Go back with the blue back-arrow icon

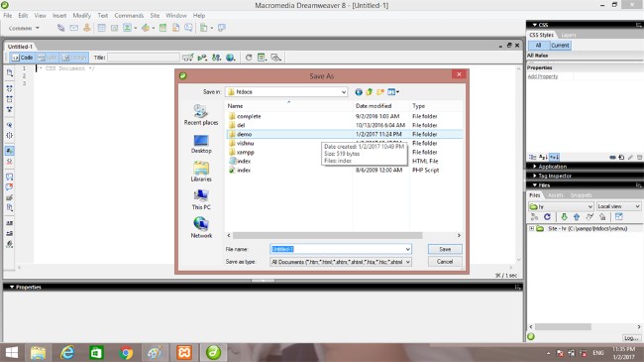point(359,91)
